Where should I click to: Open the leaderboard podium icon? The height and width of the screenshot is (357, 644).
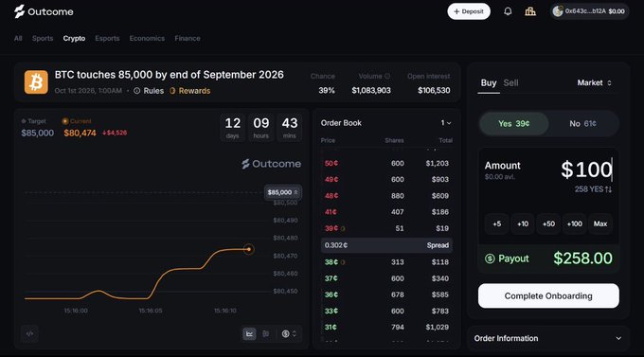click(530, 11)
